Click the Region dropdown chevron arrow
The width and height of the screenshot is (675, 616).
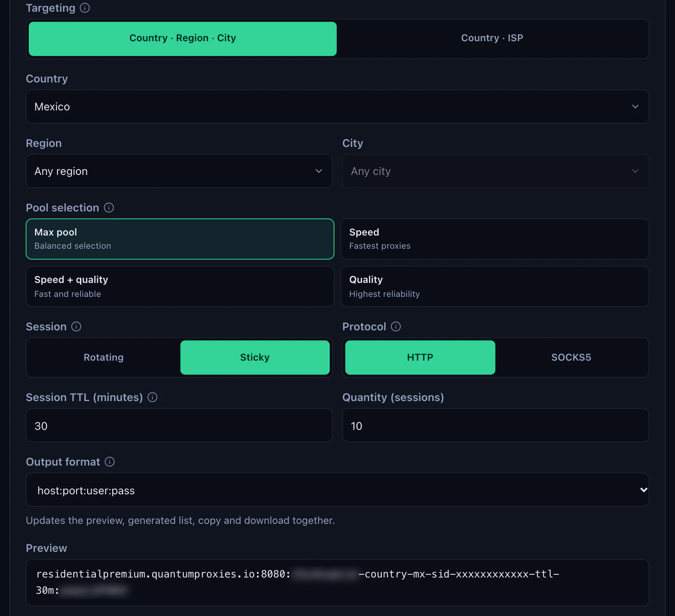(x=319, y=171)
